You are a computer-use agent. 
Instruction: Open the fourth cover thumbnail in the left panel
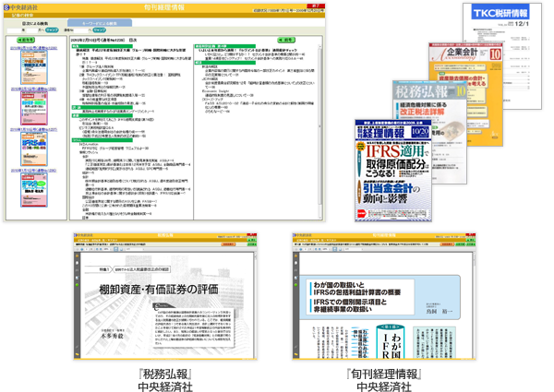[34, 190]
